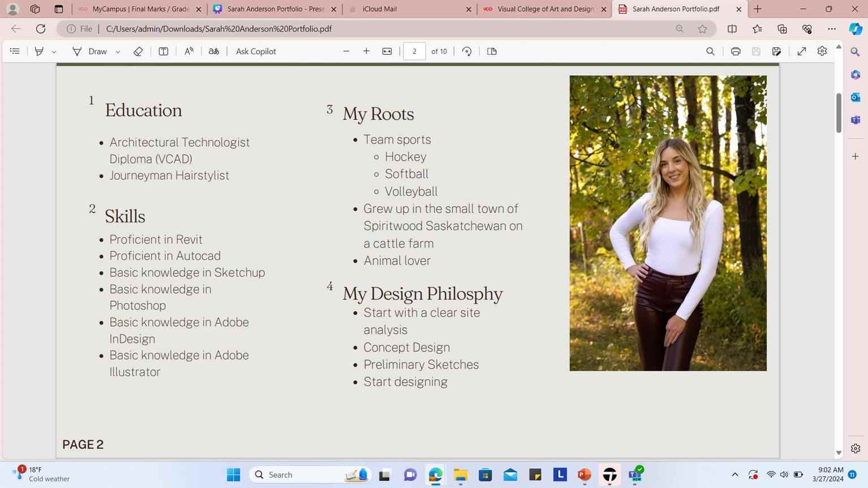Viewport: 868px width, 488px height.
Task: Enter full screen PDF view
Action: [x=802, y=52]
